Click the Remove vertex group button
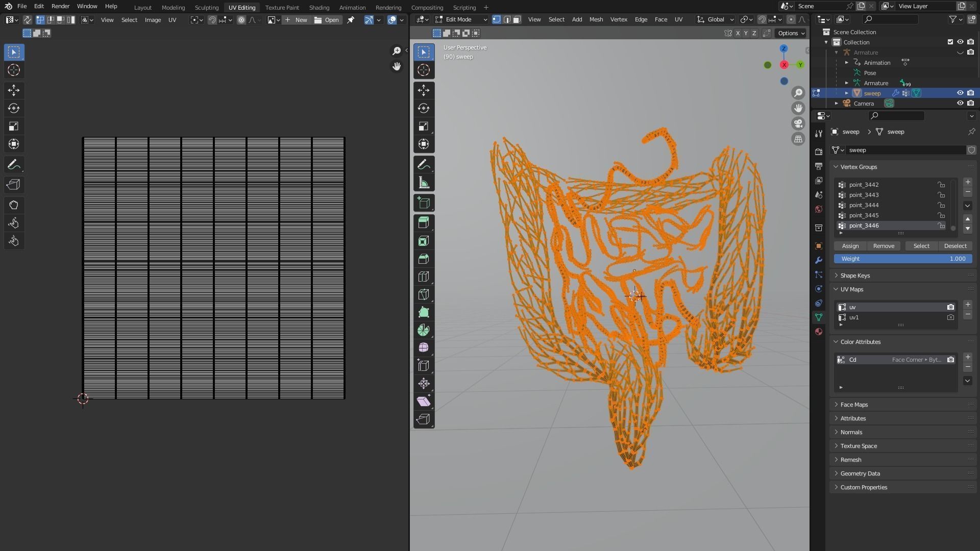Viewport: 980px width, 551px height. pyautogui.click(x=884, y=246)
